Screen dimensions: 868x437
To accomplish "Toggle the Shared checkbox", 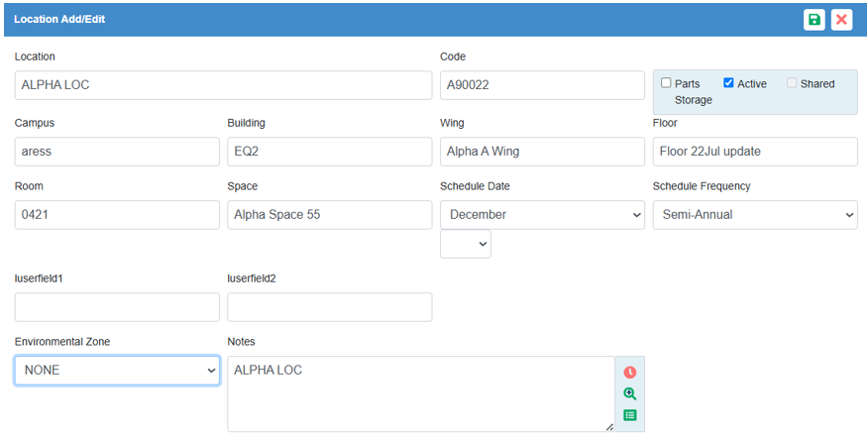I will point(792,83).
